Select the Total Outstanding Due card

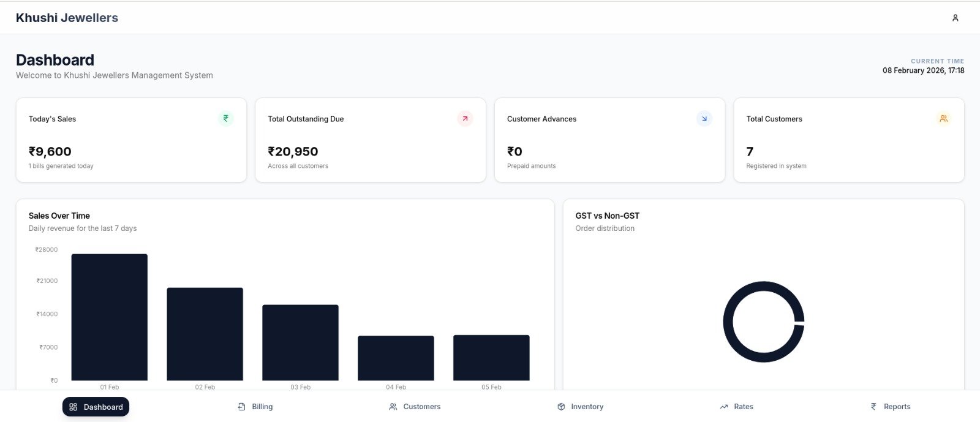pos(370,140)
